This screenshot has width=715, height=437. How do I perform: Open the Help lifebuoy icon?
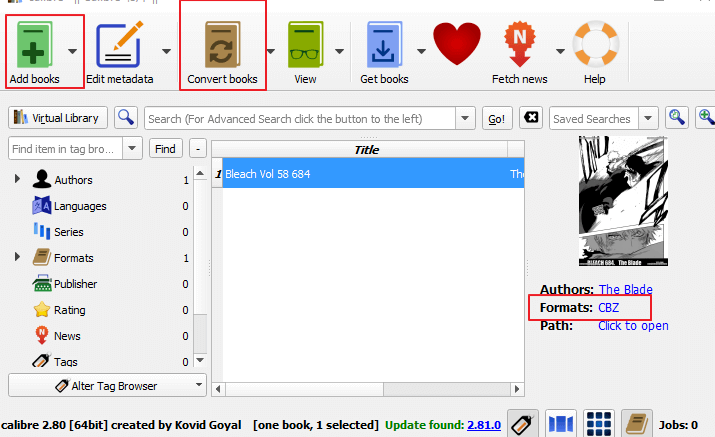click(x=596, y=44)
